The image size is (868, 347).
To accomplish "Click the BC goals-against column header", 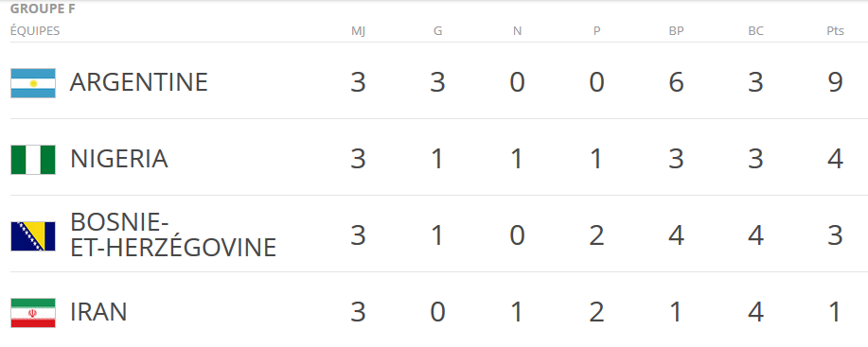I will tap(755, 31).
